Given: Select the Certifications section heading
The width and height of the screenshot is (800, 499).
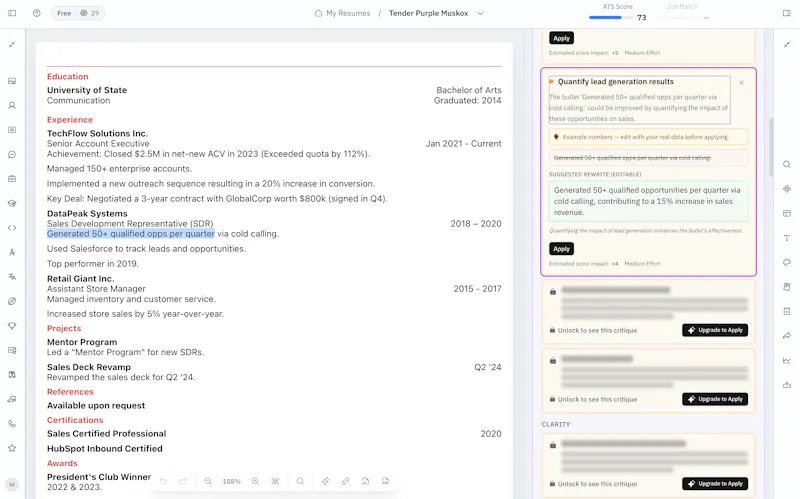Looking at the screenshot, I should [75, 420].
